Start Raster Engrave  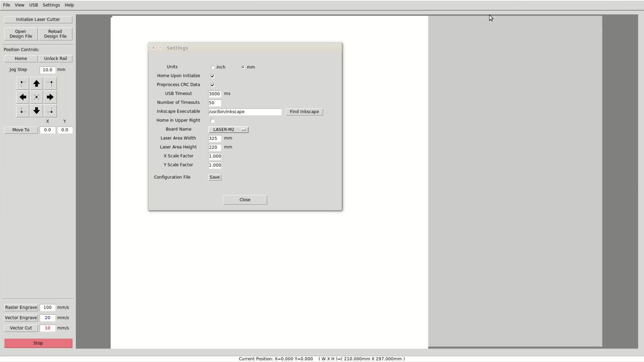21,308
